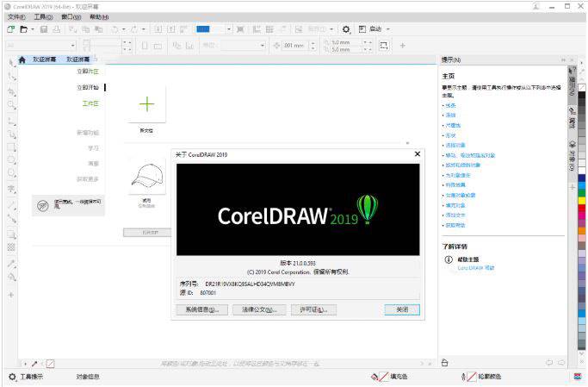This screenshot has height=387, width=588.
Task: Pick the red swatch in the color palette
Action: click(x=582, y=208)
